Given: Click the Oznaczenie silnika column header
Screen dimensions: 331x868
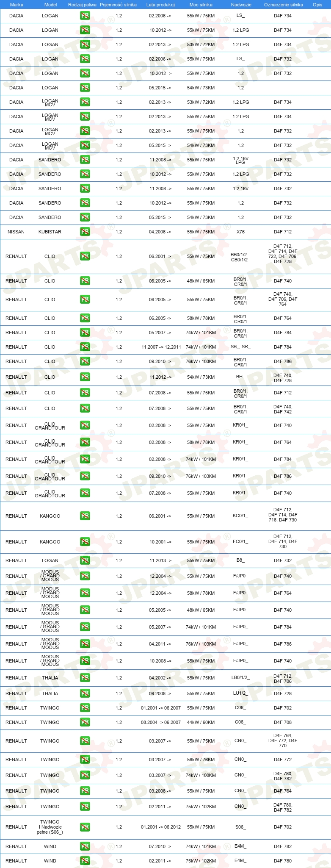Looking at the screenshot, I should [x=284, y=5].
